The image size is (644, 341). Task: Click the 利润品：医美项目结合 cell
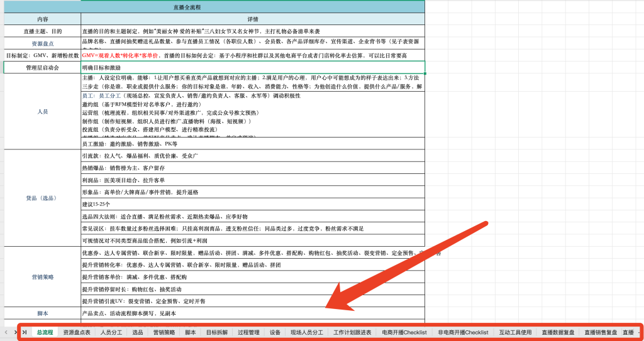[x=253, y=180]
